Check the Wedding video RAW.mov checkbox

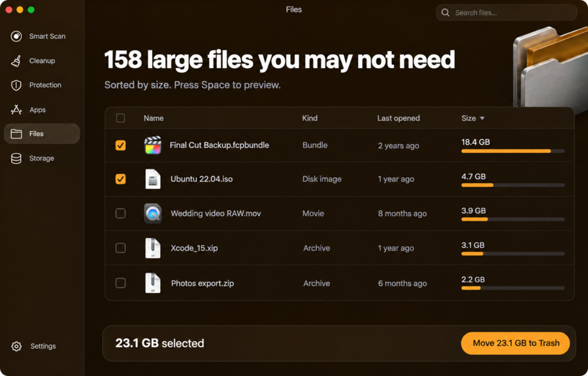click(x=120, y=214)
